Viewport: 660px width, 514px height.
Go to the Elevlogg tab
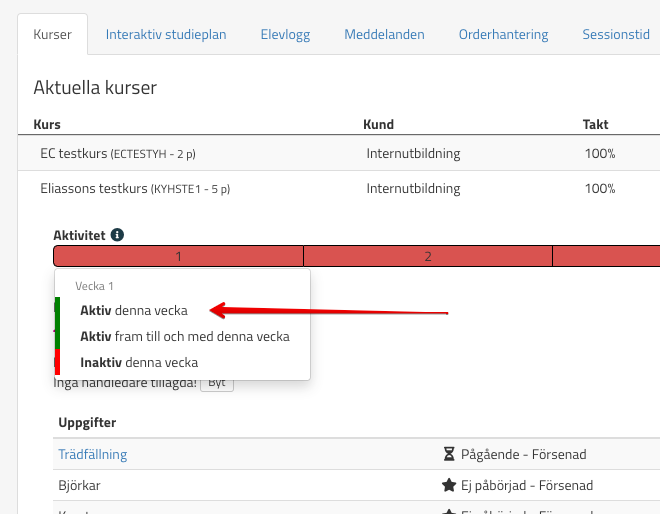(x=285, y=34)
